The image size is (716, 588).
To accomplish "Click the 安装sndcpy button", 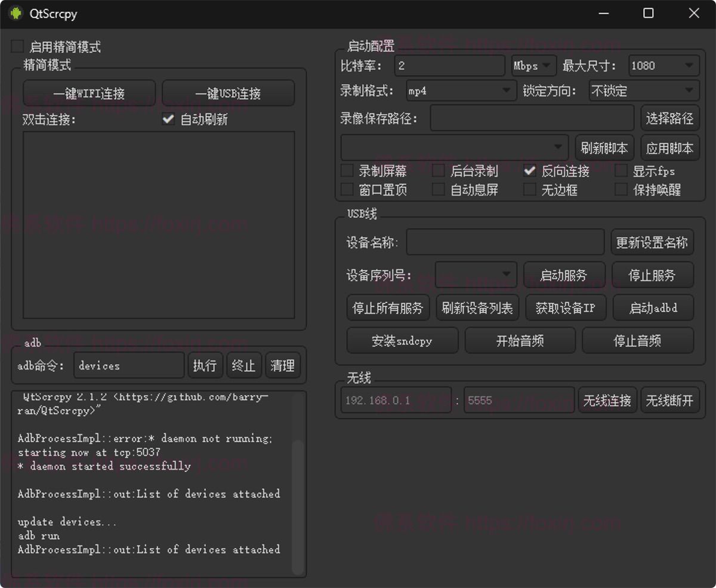I will 402,340.
